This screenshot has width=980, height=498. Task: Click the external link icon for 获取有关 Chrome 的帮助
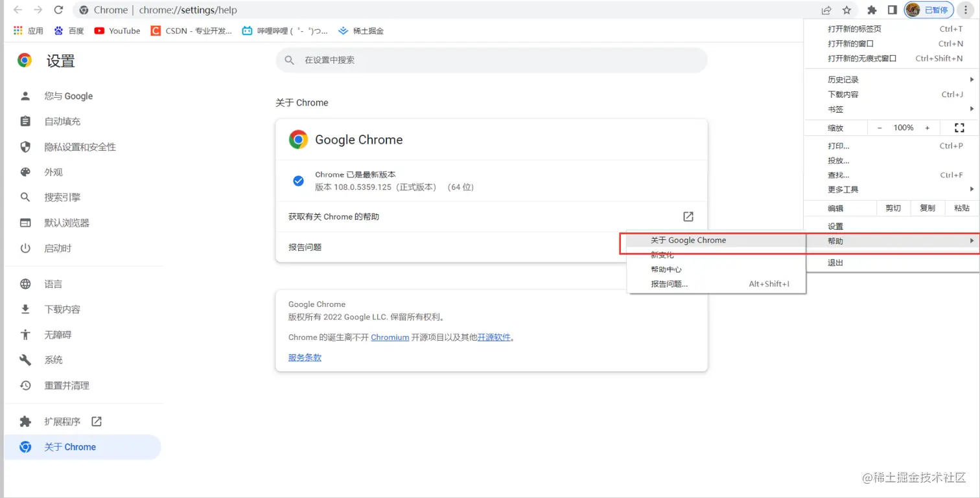tap(688, 216)
